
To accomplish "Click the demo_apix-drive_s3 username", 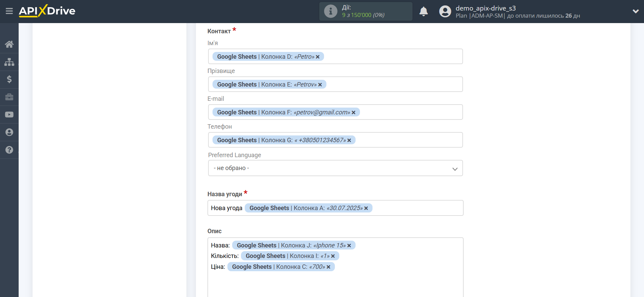I will click(485, 8).
